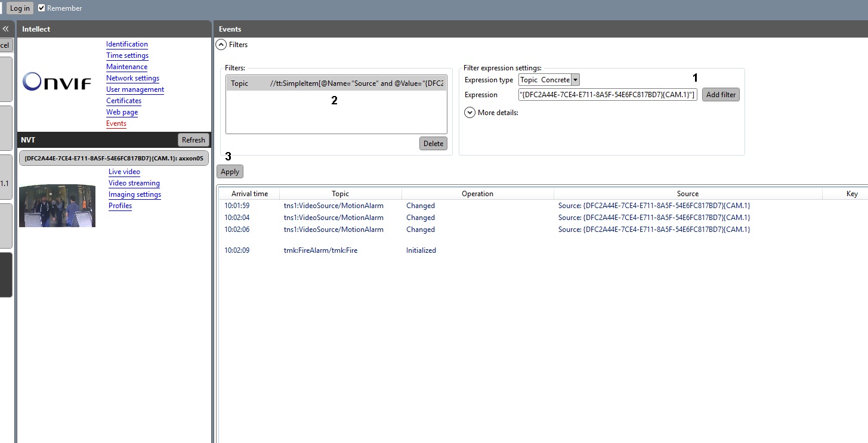Open the Identification page link
868x443 pixels.
pos(127,44)
